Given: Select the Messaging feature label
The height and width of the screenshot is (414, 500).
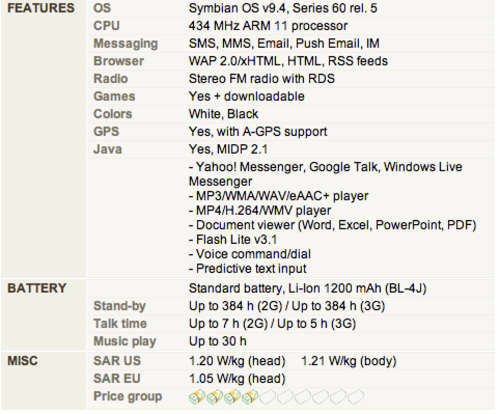Looking at the screenshot, I should [x=126, y=44].
